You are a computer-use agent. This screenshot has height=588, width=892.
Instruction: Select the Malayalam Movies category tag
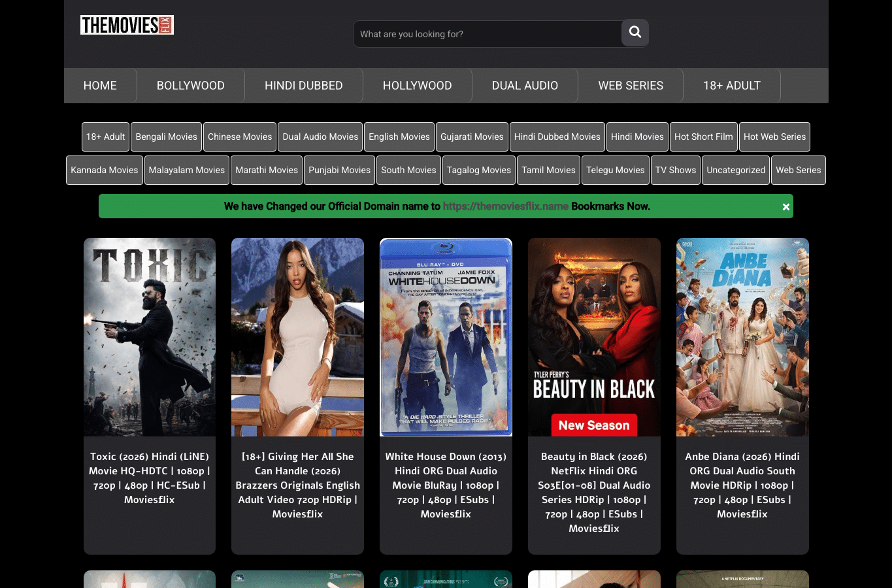coord(187,170)
